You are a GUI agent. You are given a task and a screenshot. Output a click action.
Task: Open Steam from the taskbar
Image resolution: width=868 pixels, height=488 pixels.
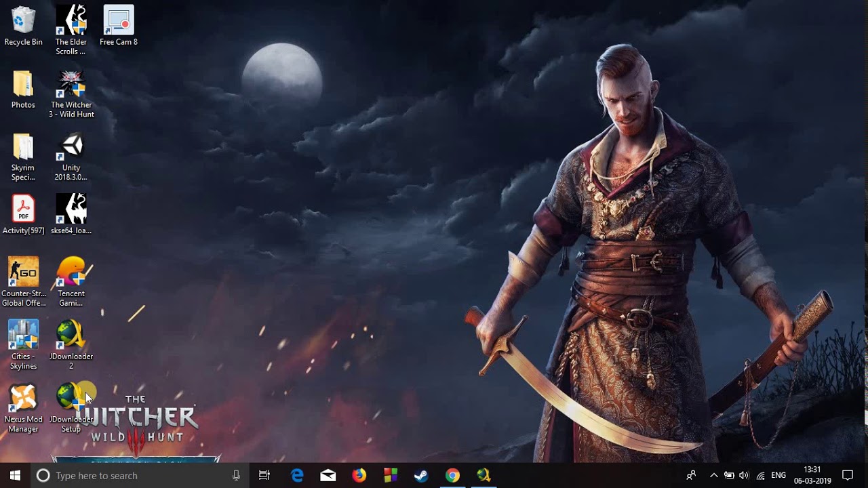[x=421, y=475]
